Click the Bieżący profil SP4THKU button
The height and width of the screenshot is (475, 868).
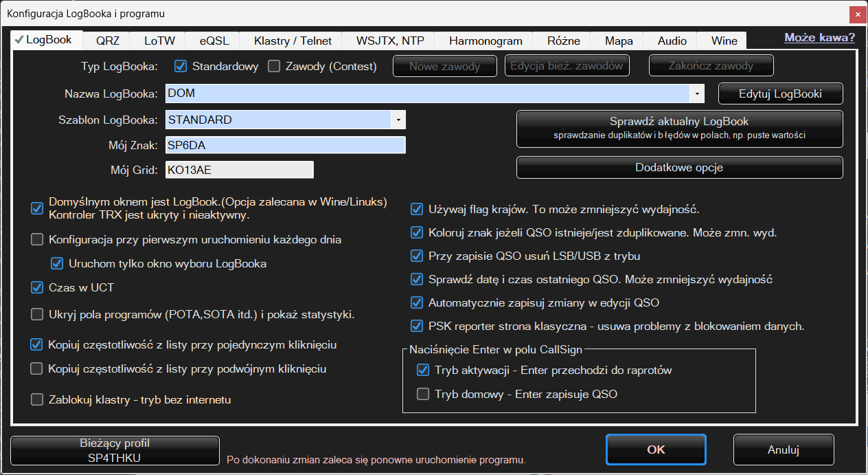115,450
